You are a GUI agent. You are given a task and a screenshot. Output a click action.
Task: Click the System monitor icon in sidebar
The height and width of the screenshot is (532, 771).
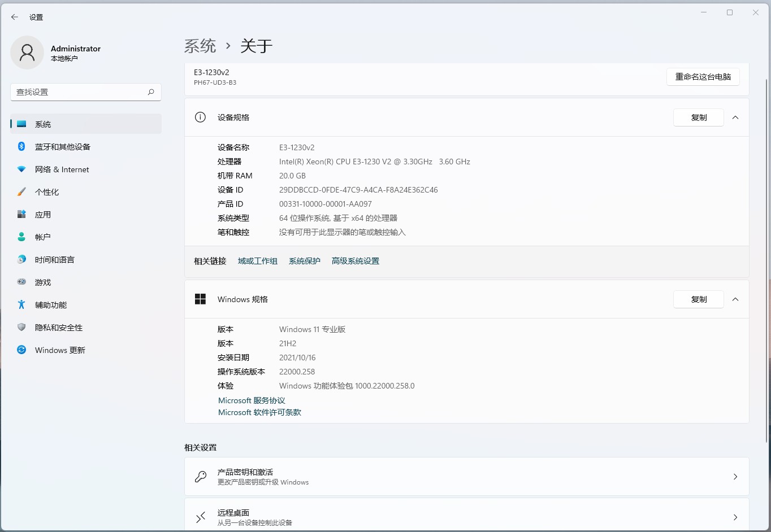tap(21, 124)
